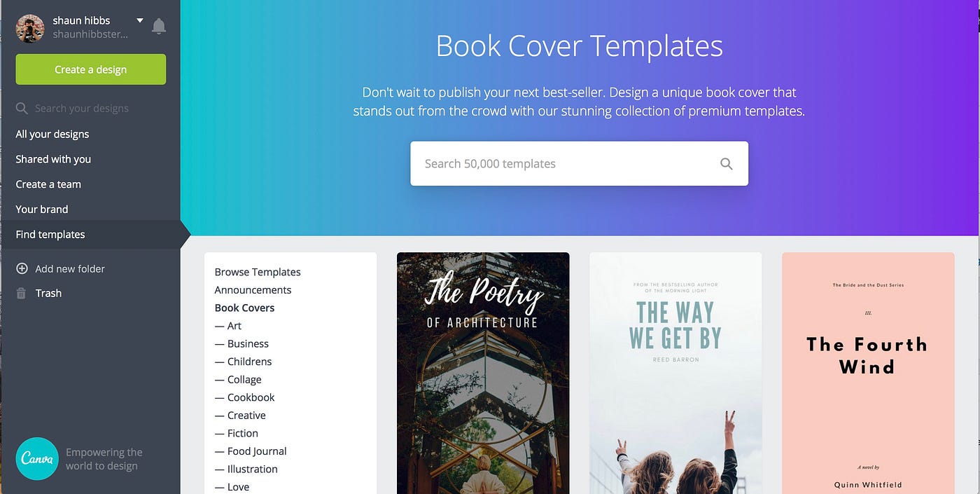Screen dimensions: 980x494
Task: Open the Trash bin icon
Action: [x=22, y=294]
